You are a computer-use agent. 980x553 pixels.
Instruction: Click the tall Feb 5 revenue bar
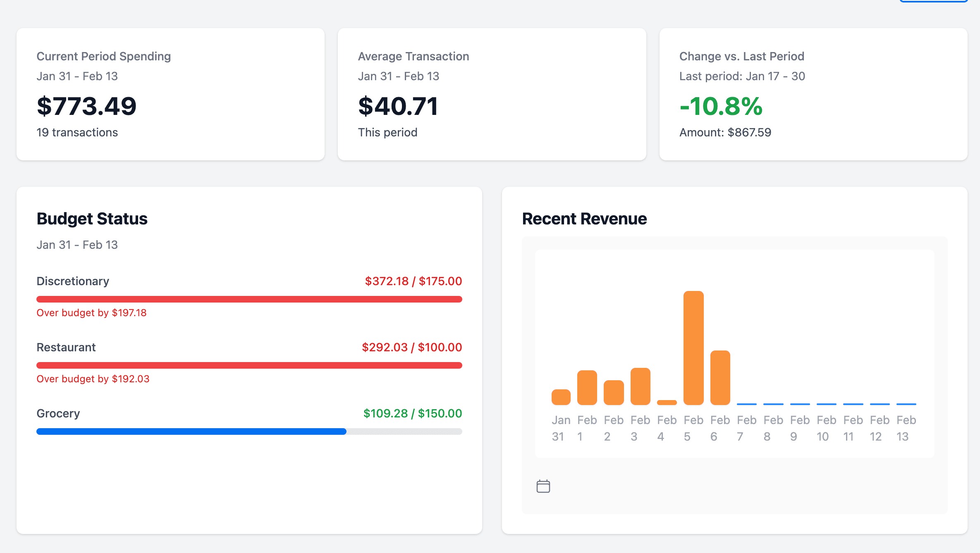pos(693,348)
